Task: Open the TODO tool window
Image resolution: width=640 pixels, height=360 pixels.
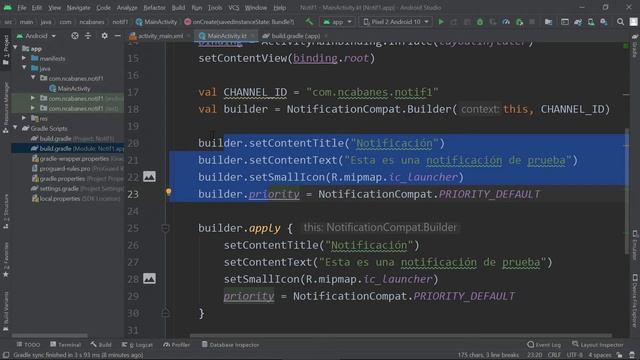Action: 28,345
